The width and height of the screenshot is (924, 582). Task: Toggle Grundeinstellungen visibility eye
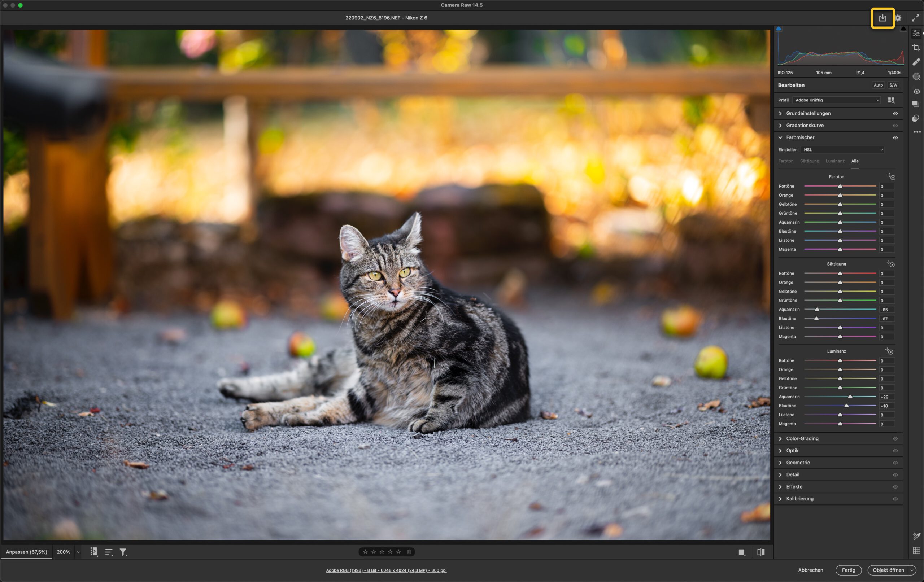click(x=895, y=114)
